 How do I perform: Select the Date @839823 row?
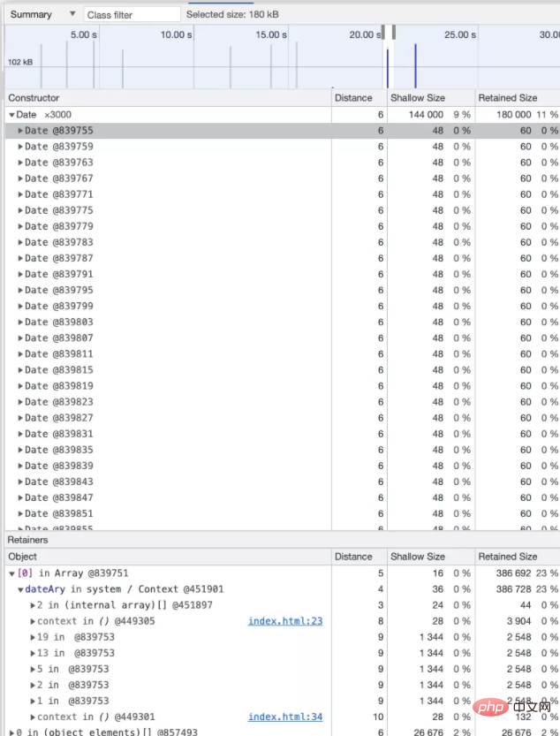(x=282, y=402)
